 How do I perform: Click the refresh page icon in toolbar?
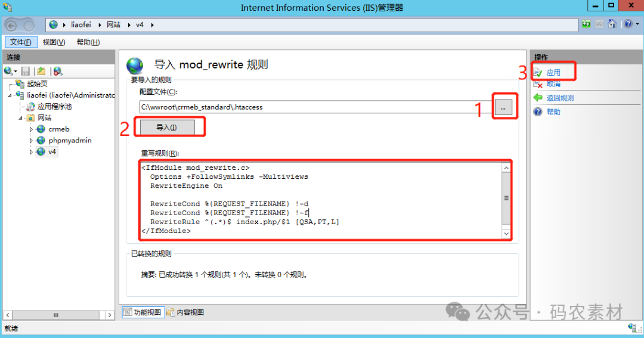[586, 24]
